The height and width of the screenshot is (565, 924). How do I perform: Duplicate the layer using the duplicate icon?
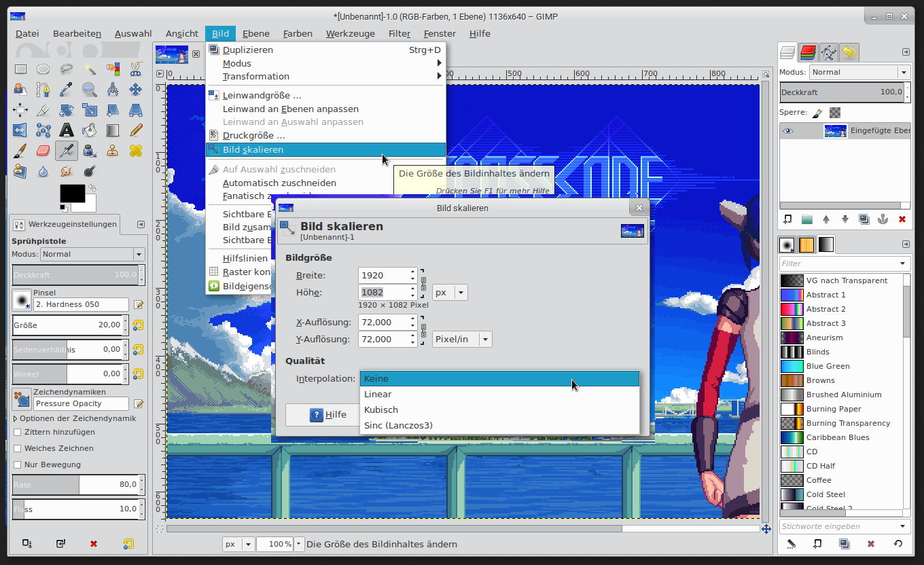(x=864, y=219)
